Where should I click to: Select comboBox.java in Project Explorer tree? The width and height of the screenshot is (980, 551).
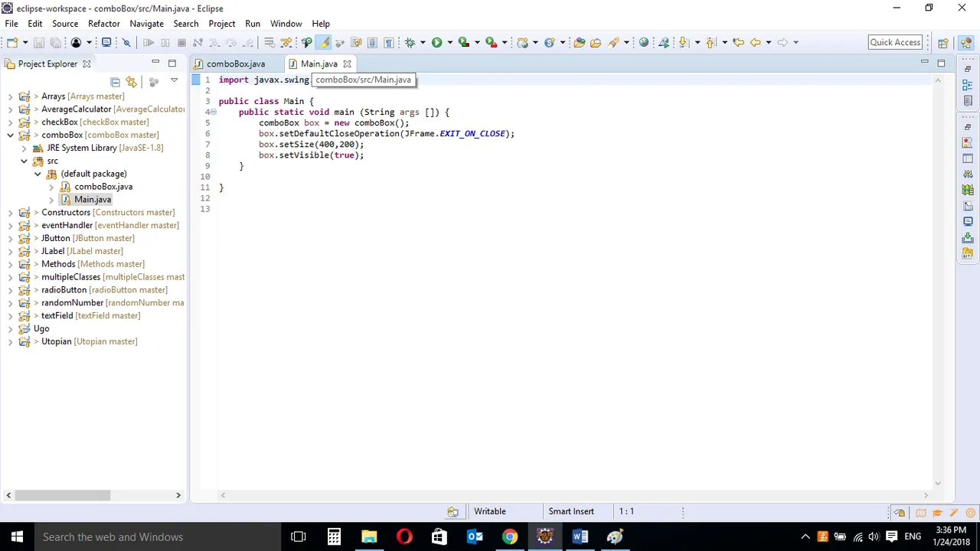[x=103, y=187]
